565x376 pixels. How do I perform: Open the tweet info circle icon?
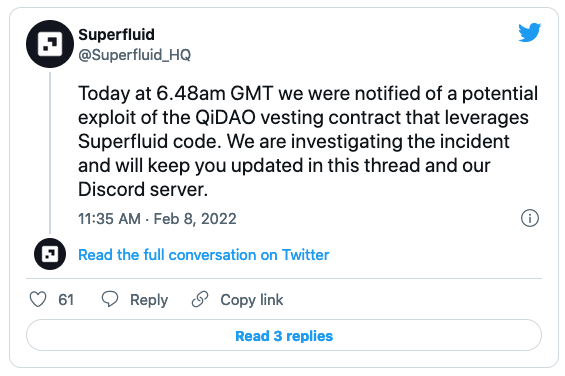click(x=530, y=218)
